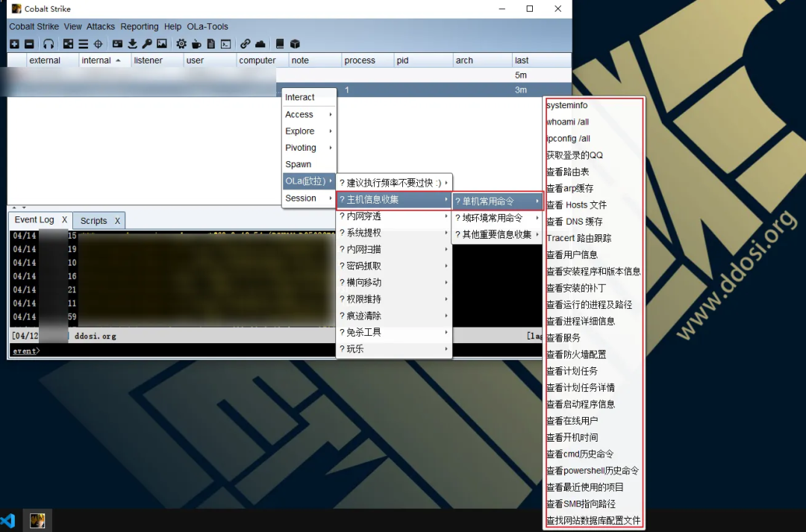
Task: Click the gear icon for Windows executable
Action: 181,44
